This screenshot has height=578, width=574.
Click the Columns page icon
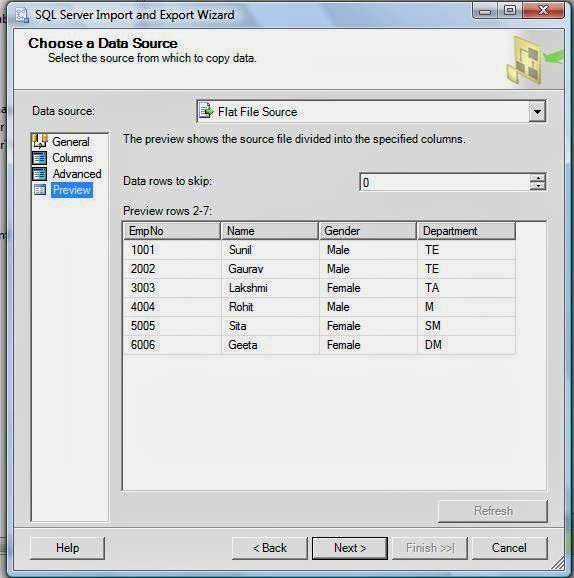click(x=40, y=158)
